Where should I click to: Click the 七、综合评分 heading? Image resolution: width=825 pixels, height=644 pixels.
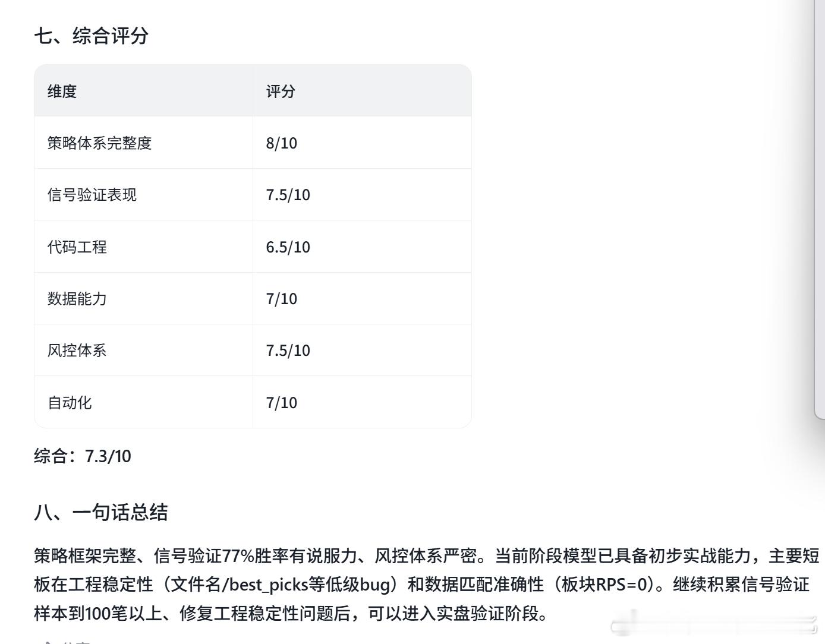click(92, 36)
